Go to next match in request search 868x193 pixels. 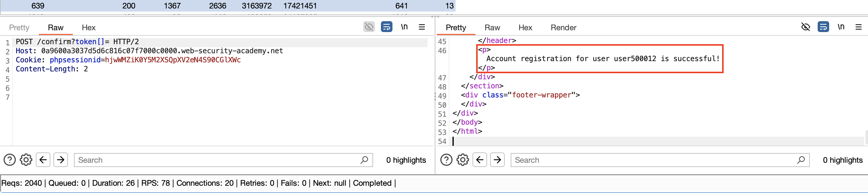(x=61, y=160)
